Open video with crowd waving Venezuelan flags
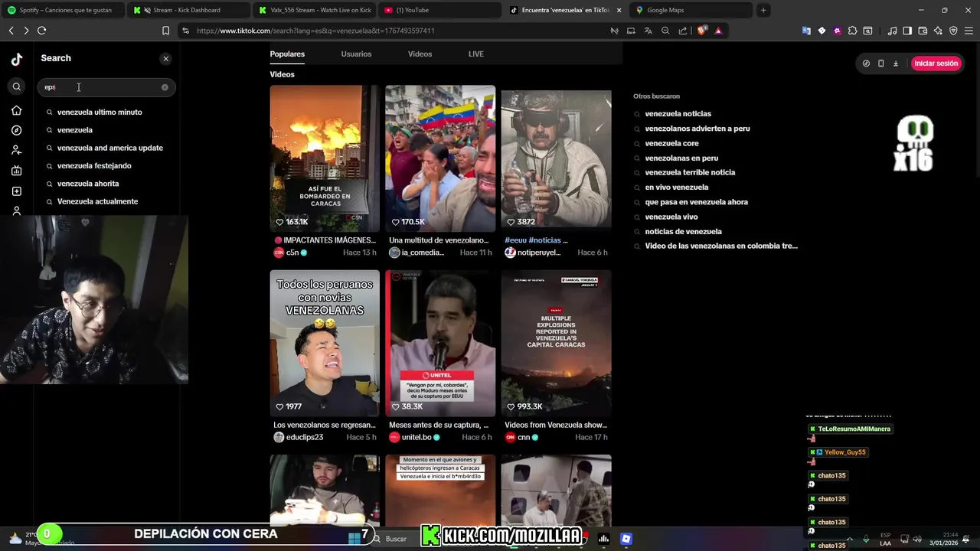The height and width of the screenshot is (551, 980). click(x=440, y=158)
